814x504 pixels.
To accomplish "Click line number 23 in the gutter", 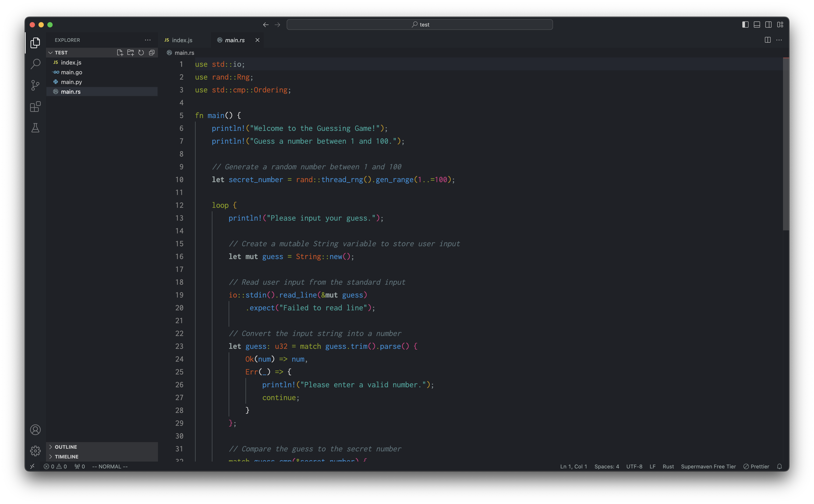I will (x=179, y=346).
